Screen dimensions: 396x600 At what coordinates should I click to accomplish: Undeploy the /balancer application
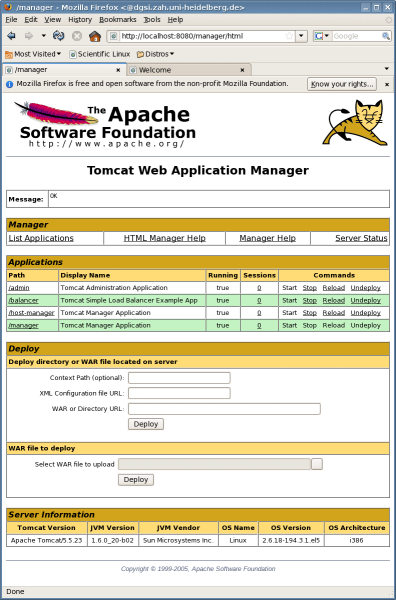(x=365, y=300)
